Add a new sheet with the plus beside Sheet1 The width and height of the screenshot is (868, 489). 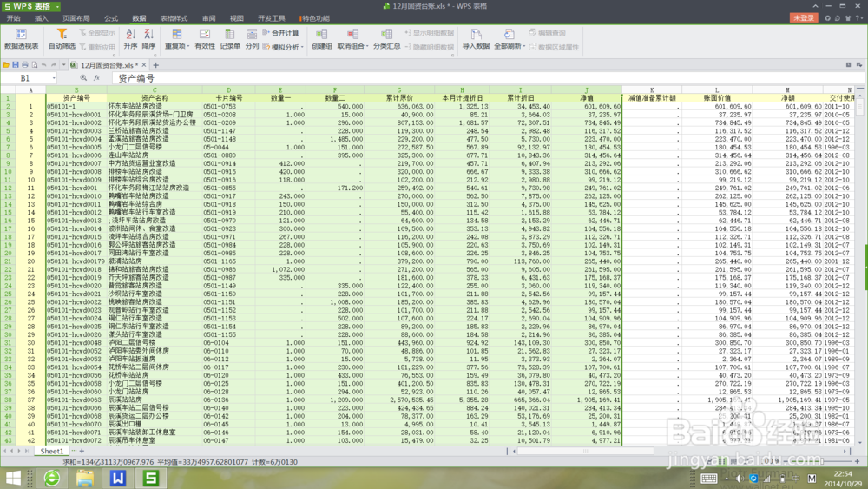tap(82, 452)
